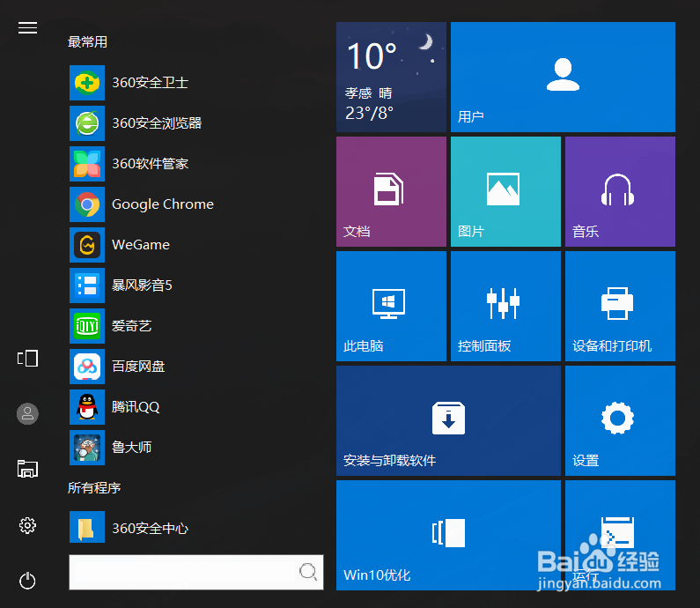Click the 百度网盘 label text
The height and width of the screenshot is (608, 700).
138,367
